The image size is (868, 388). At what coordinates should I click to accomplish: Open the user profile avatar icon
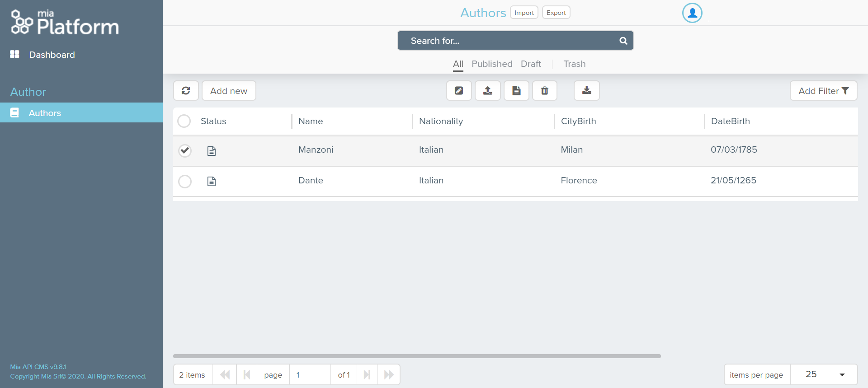click(692, 13)
